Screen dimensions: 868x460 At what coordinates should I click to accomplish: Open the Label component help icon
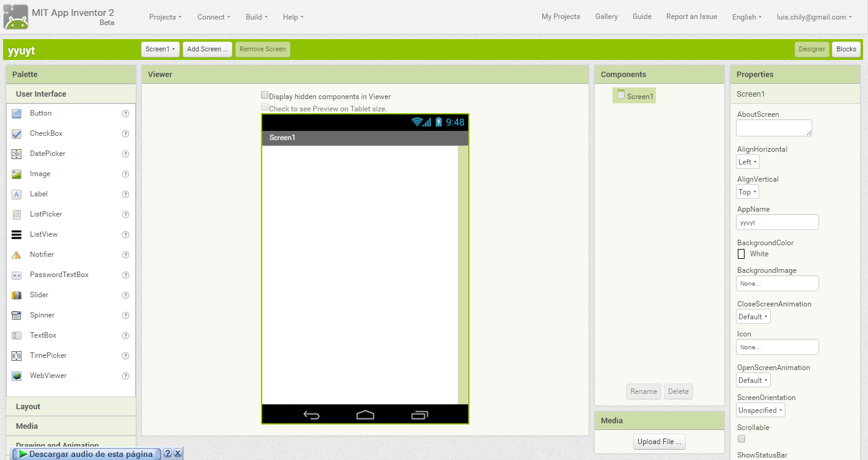[x=125, y=194]
